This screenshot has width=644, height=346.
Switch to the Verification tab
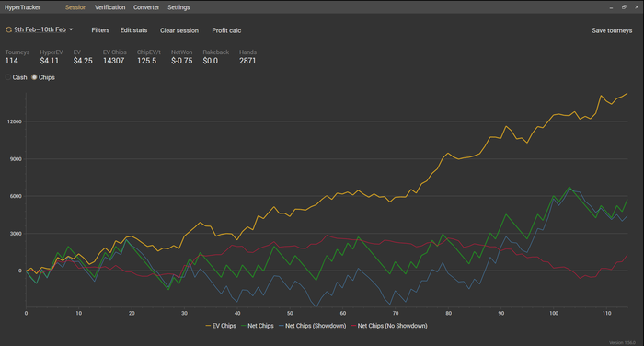109,7
